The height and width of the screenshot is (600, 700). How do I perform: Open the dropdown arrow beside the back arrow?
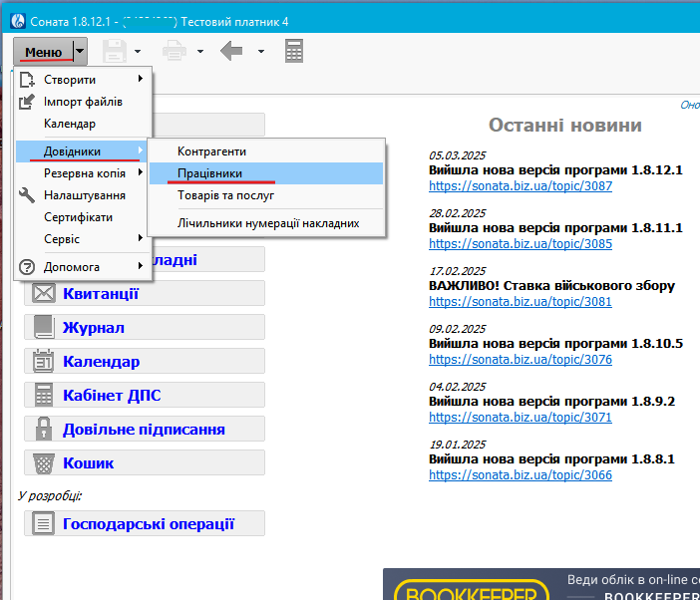(261, 51)
